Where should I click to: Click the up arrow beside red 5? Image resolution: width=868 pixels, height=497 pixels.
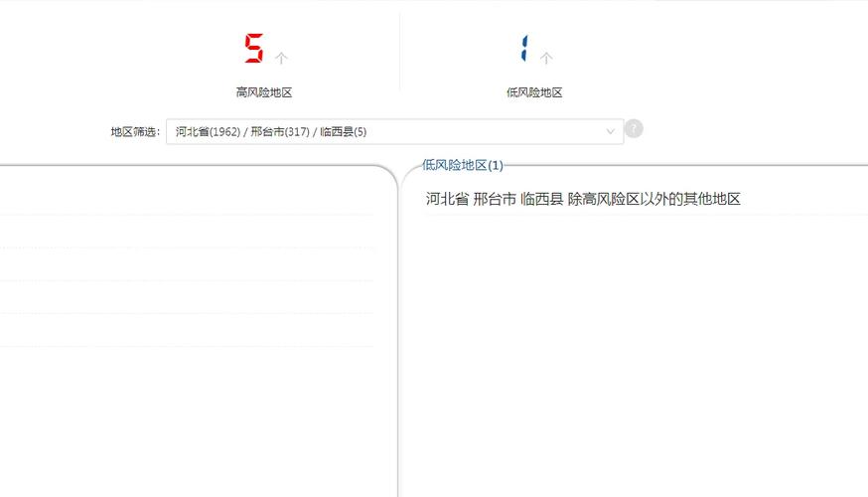click(x=281, y=58)
